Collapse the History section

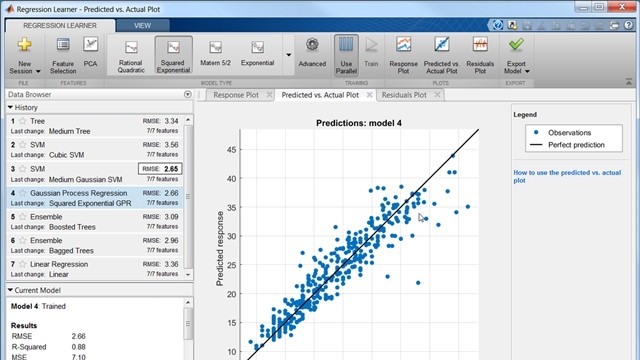[x=10, y=107]
